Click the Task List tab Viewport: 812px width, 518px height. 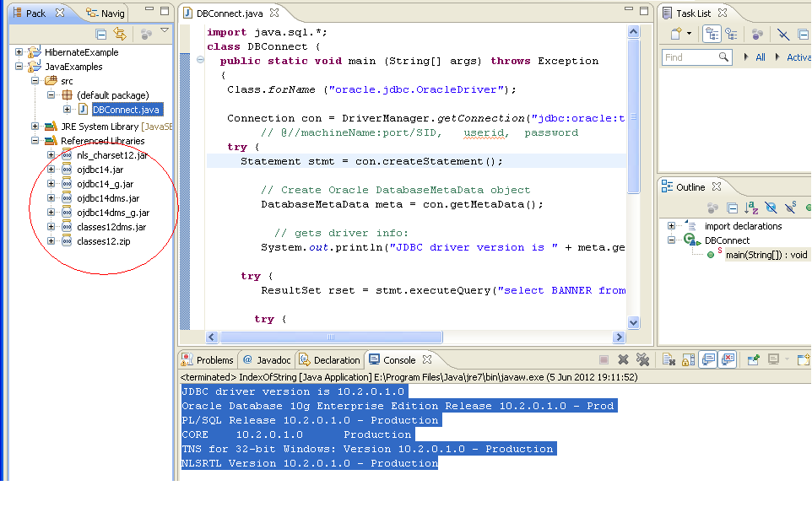[x=687, y=13]
